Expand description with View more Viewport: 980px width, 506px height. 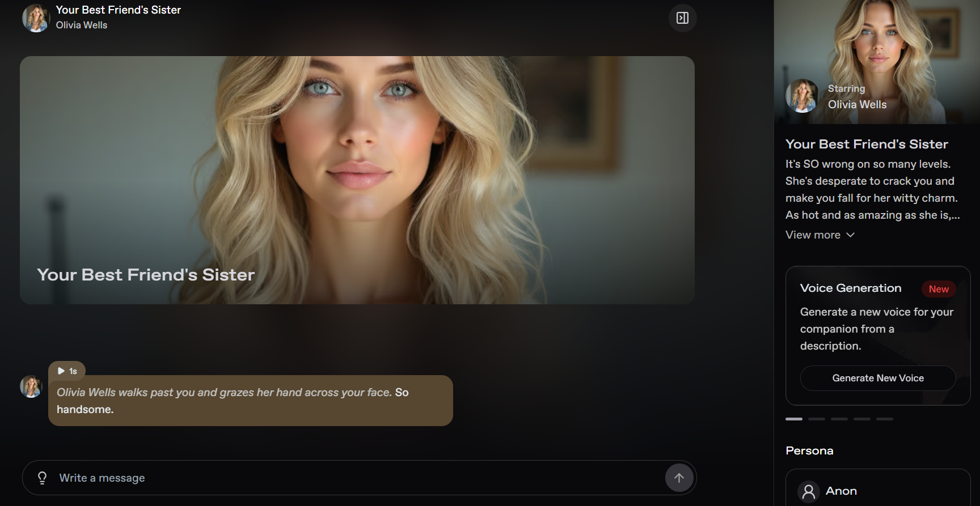(813, 235)
